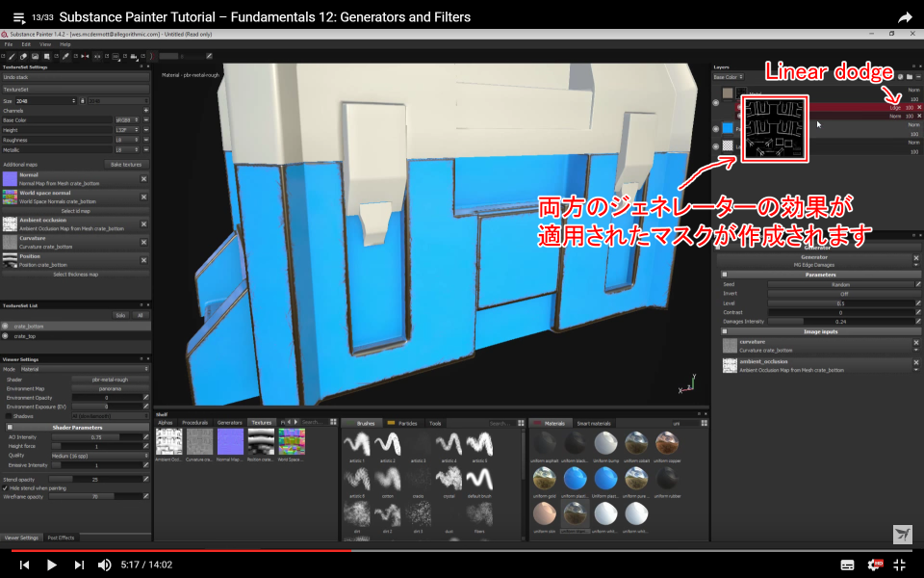The image size is (924, 578).
Task: Collapse the Image inputs section
Action: (x=725, y=331)
